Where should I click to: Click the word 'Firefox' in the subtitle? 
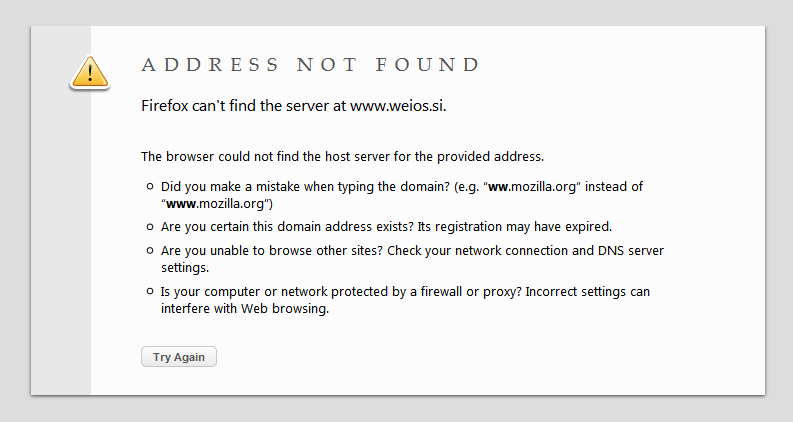point(165,106)
